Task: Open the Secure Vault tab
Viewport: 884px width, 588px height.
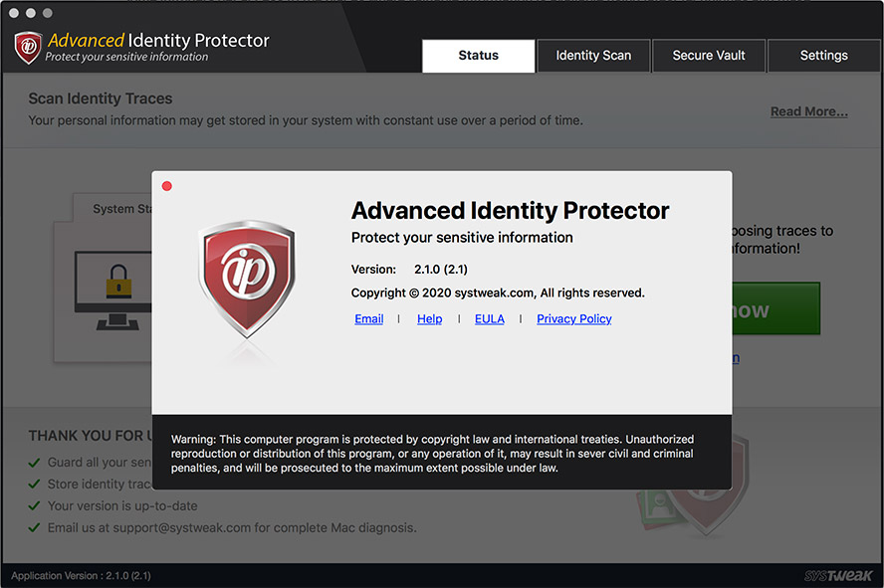Action: pyautogui.click(x=709, y=55)
